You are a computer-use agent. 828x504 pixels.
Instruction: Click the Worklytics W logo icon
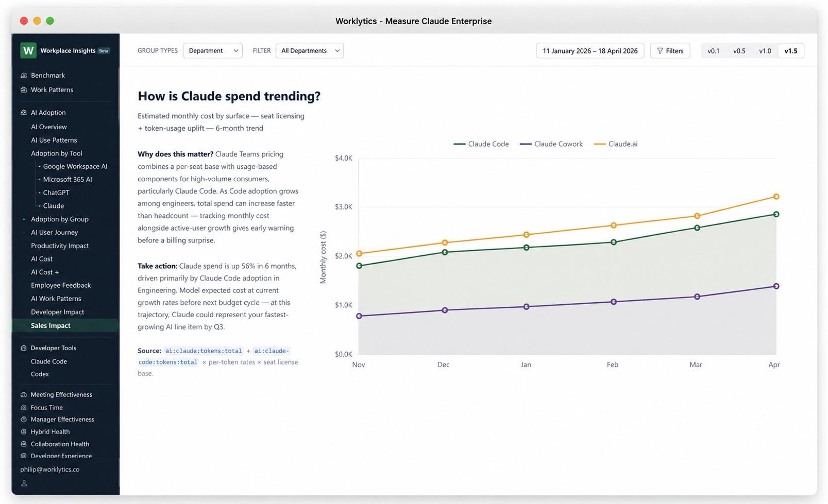[28, 50]
